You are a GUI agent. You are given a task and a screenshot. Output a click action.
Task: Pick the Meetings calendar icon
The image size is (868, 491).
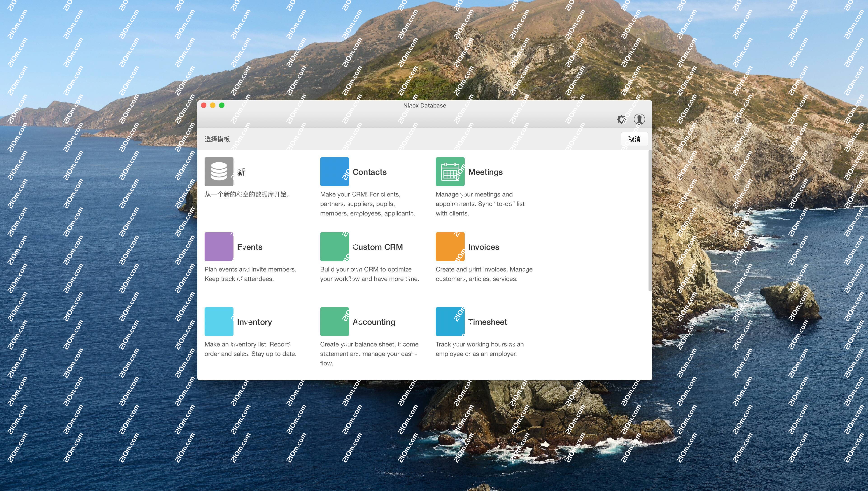tap(450, 172)
